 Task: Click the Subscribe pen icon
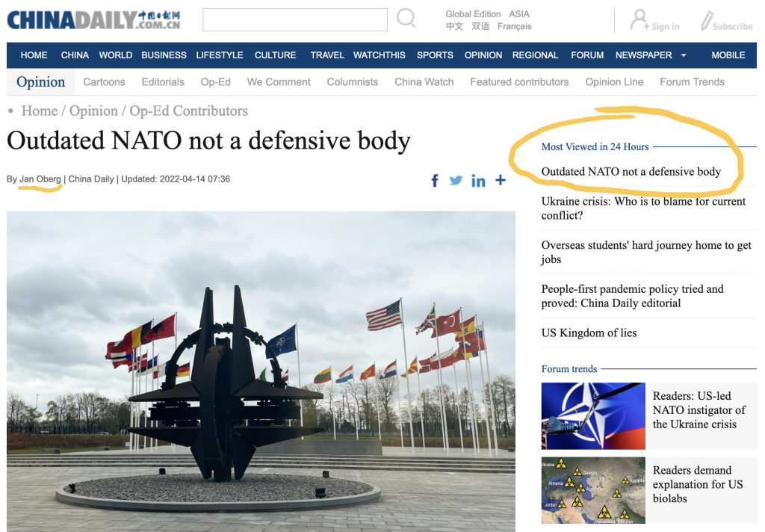707,21
